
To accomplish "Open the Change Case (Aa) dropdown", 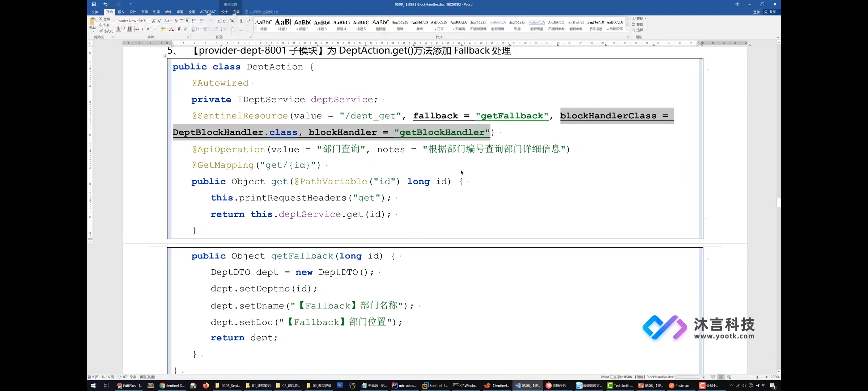I will coord(167,21).
